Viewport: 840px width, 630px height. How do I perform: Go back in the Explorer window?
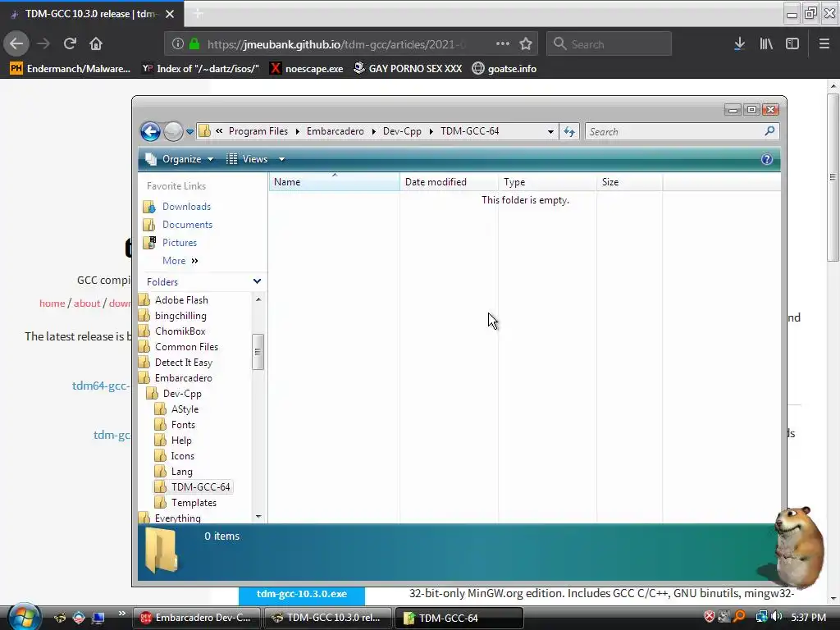tap(151, 131)
